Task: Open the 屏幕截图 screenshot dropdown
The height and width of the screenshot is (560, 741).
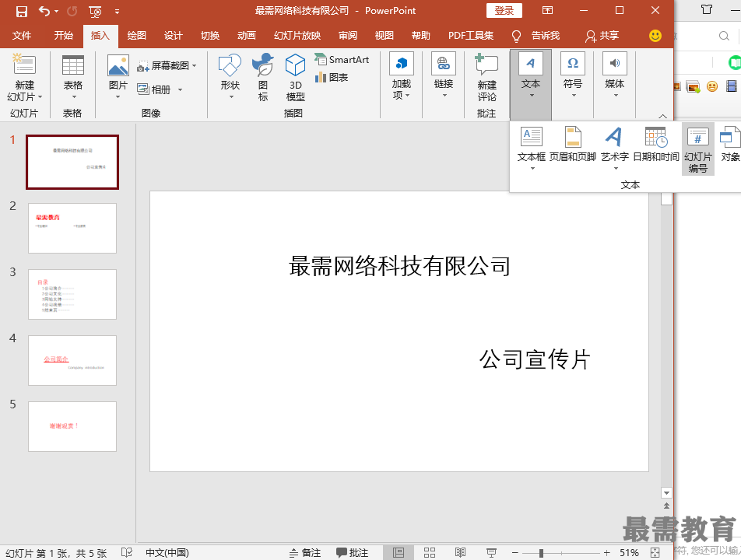Action: click(x=167, y=66)
